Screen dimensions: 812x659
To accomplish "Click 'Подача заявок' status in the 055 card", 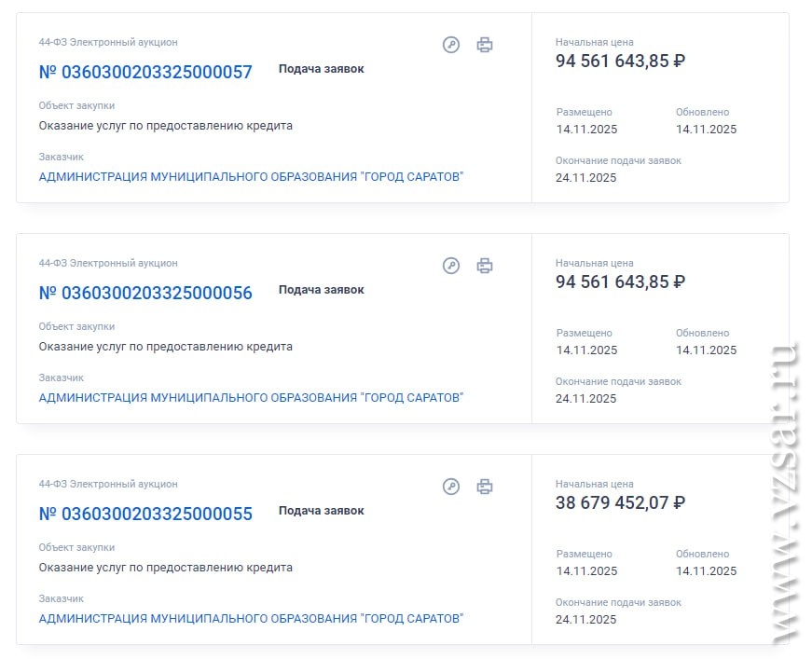I will 321,511.
